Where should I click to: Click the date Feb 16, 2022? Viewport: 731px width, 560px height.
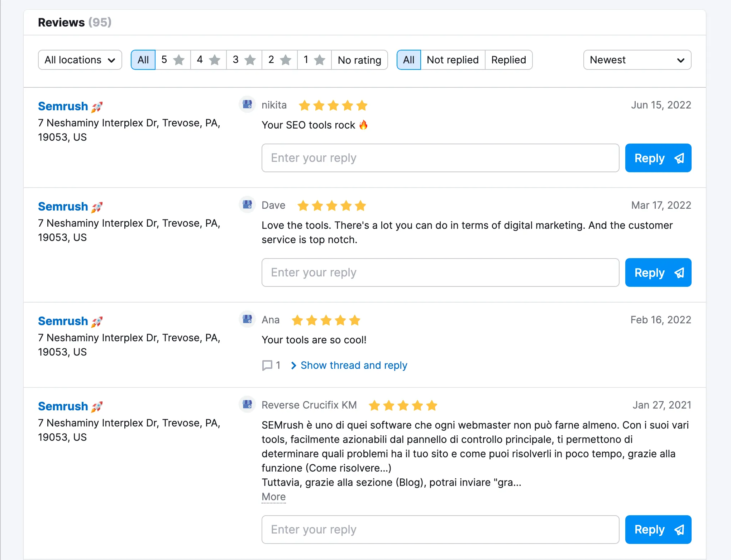click(x=661, y=320)
